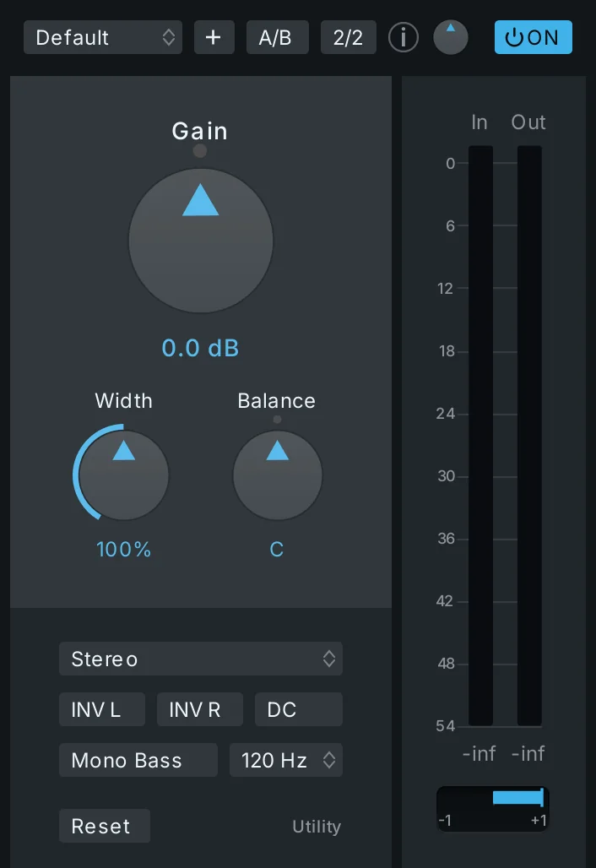Click the Width knob
Image resolution: width=596 pixels, height=868 pixels.
(123, 475)
